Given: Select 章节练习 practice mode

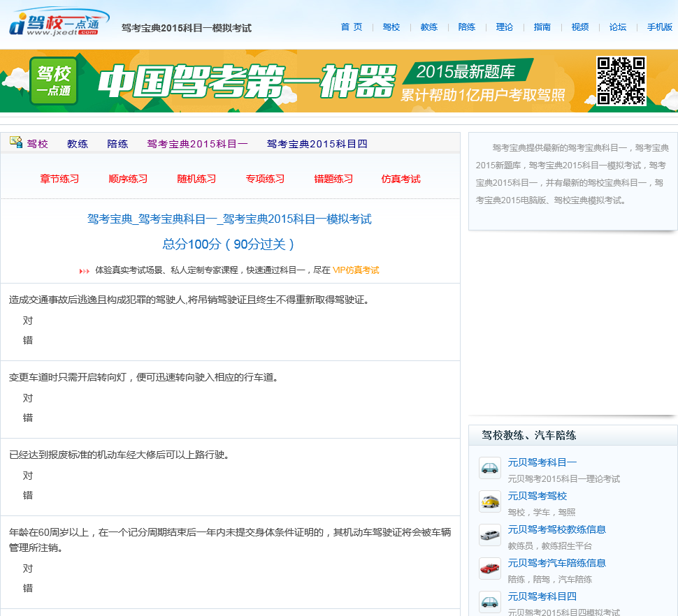Looking at the screenshot, I should [x=59, y=179].
